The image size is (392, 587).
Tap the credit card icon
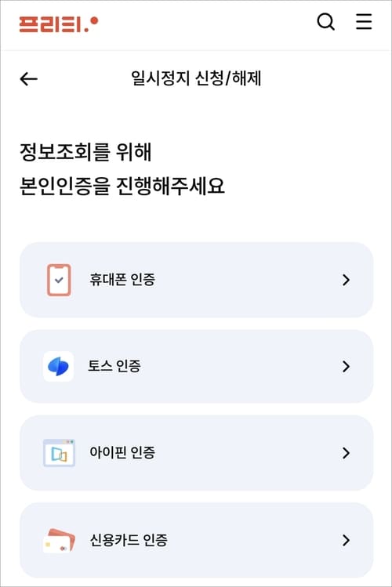[x=59, y=540]
